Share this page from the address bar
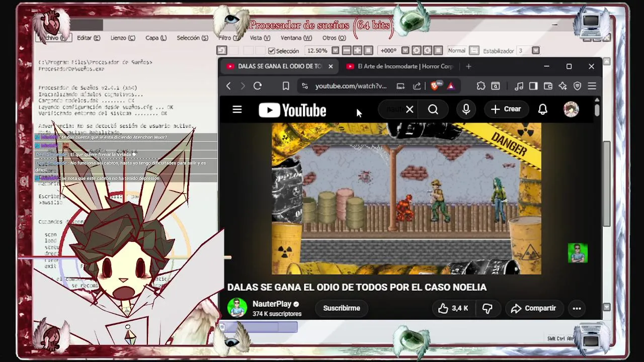Image resolution: width=644 pixels, height=362 pixels. pyautogui.click(x=417, y=86)
